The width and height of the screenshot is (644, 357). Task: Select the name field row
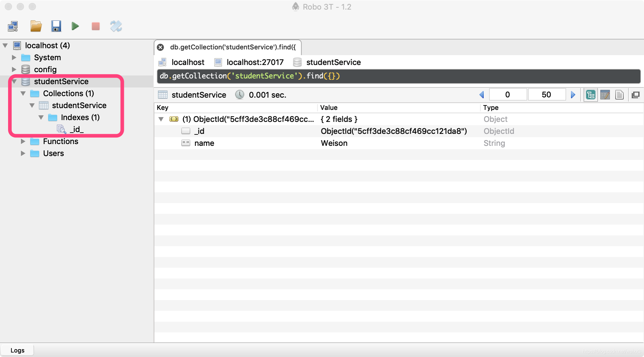click(x=399, y=143)
